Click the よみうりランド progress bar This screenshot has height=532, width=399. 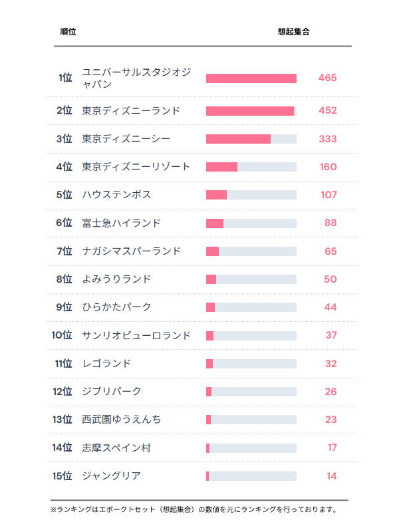pos(251,279)
